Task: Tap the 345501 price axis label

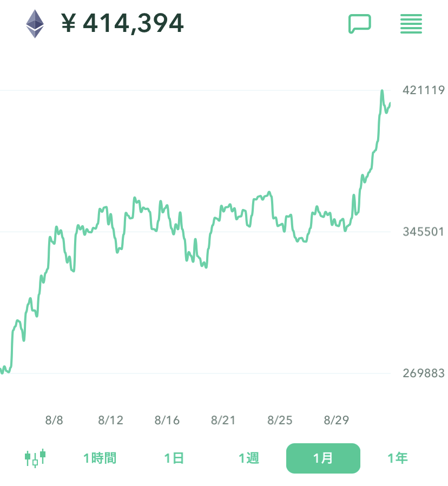Action: (424, 232)
